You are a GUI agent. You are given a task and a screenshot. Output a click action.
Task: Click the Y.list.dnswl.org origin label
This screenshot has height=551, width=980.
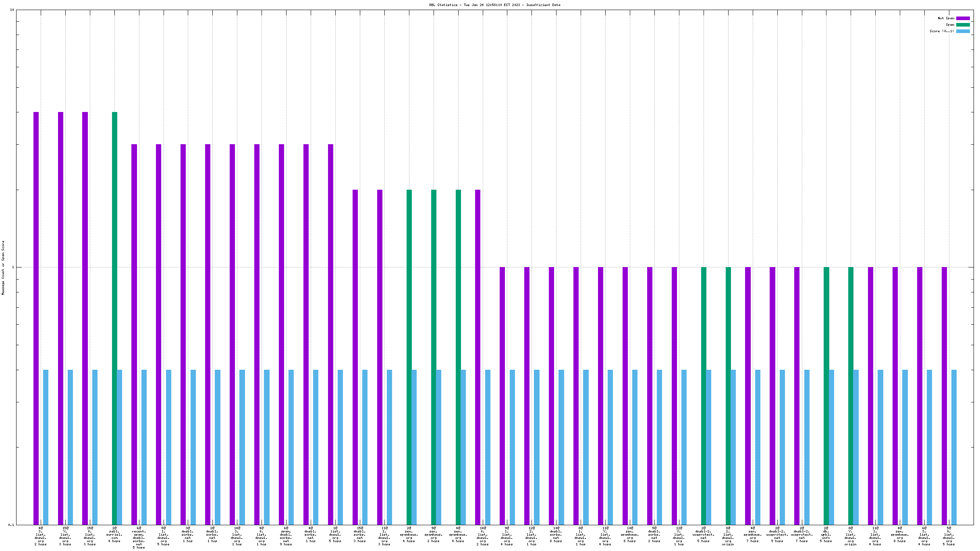(851, 536)
